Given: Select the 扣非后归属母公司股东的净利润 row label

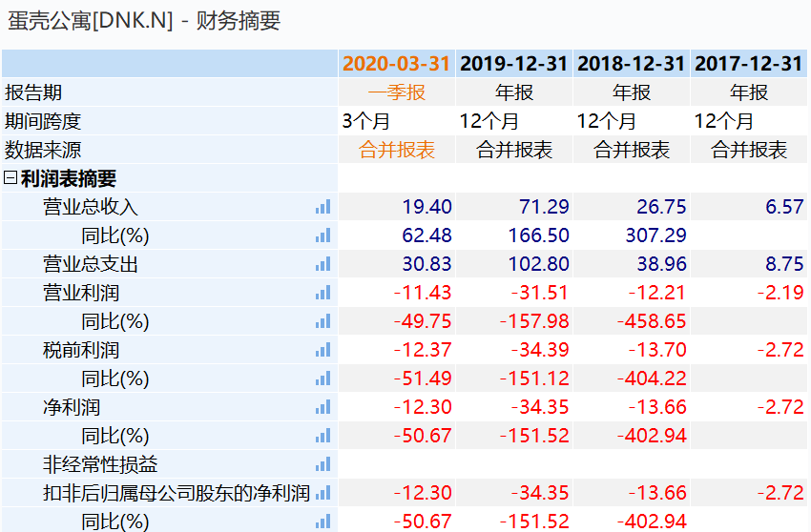Looking at the screenshot, I should (x=177, y=493).
